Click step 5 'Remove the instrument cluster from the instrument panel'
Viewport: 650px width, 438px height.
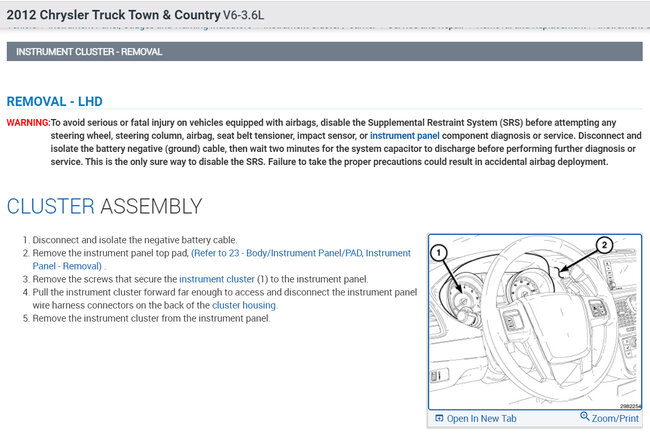[151, 318]
